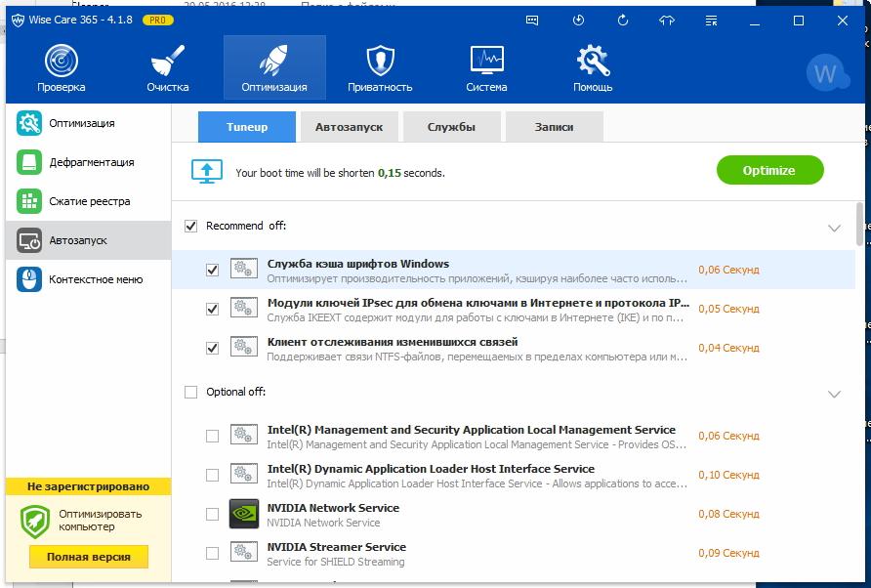Open the Система monitor icon

[x=486, y=68]
